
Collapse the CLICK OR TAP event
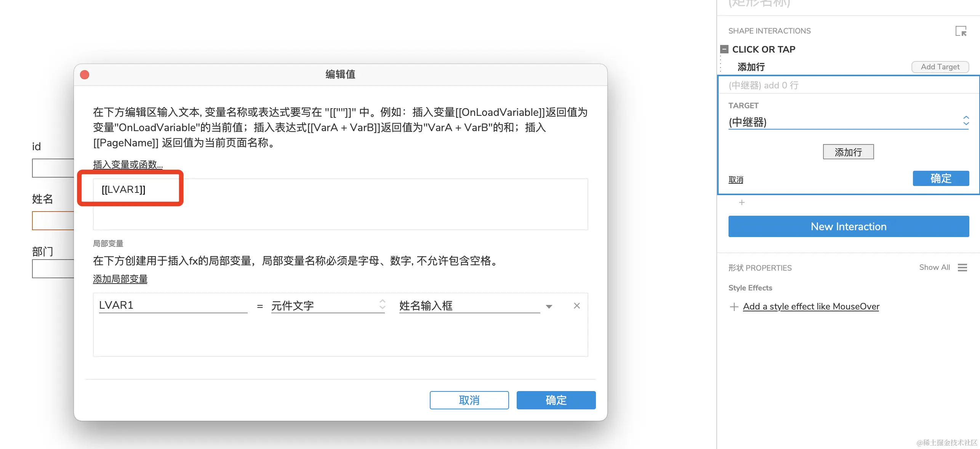click(x=724, y=49)
